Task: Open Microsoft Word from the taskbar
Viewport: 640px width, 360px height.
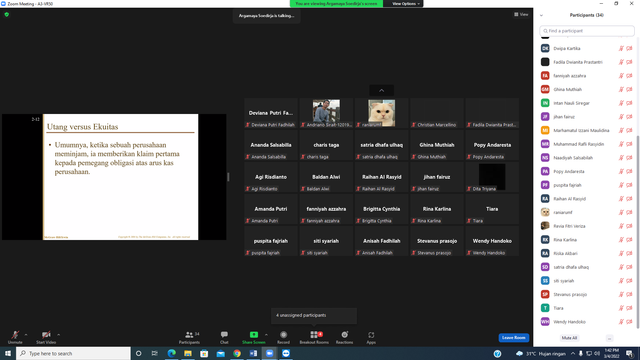Action: [253, 353]
